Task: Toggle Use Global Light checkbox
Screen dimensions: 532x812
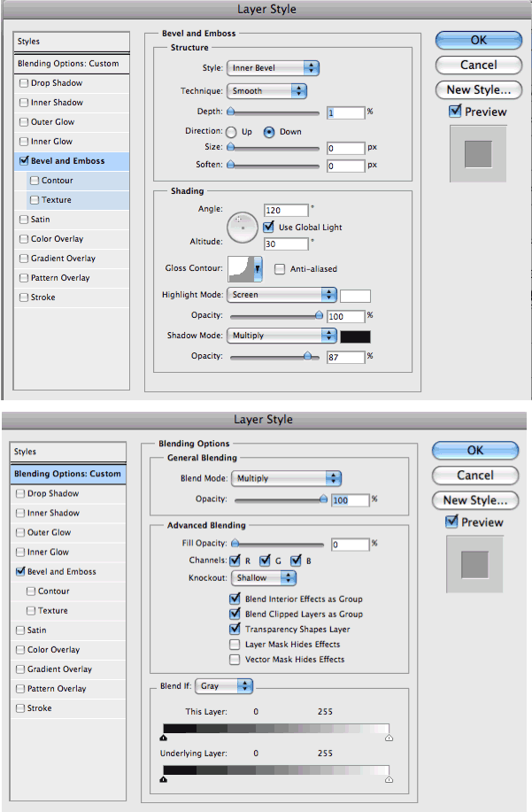Action: click(268, 227)
